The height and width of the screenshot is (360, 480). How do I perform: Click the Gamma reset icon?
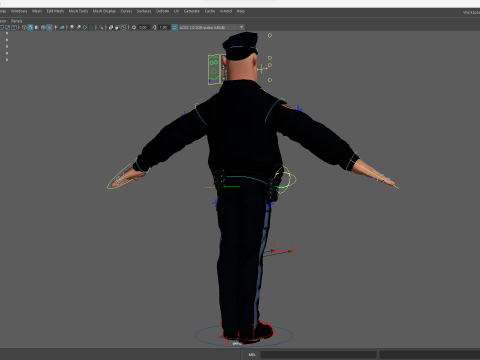[x=154, y=27]
